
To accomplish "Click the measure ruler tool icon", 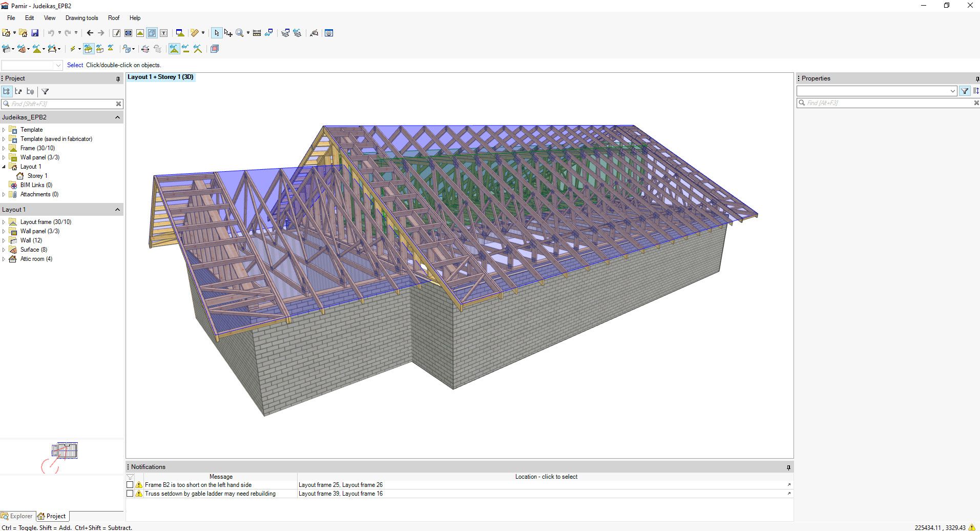I will point(257,33).
